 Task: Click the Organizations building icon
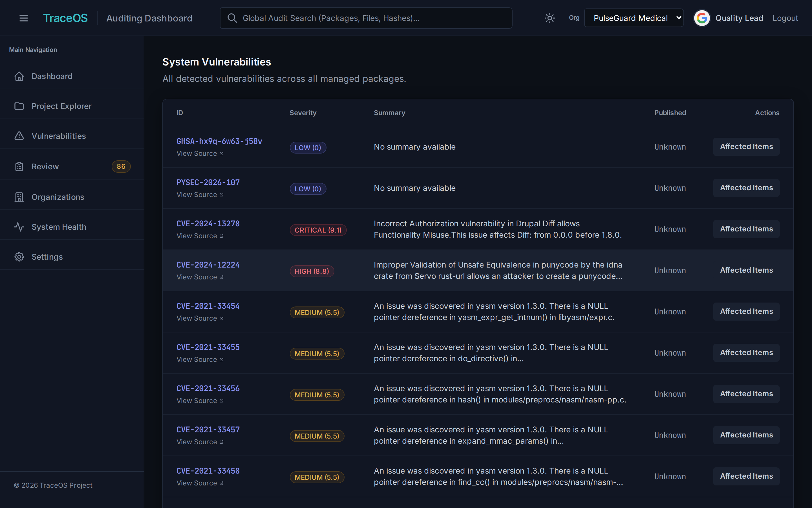(19, 197)
